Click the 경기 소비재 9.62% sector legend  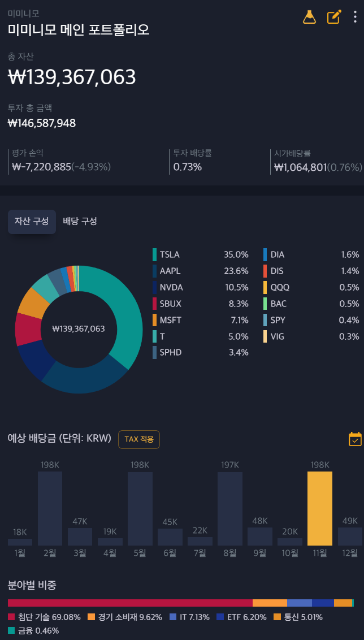[x=125, y=617]
